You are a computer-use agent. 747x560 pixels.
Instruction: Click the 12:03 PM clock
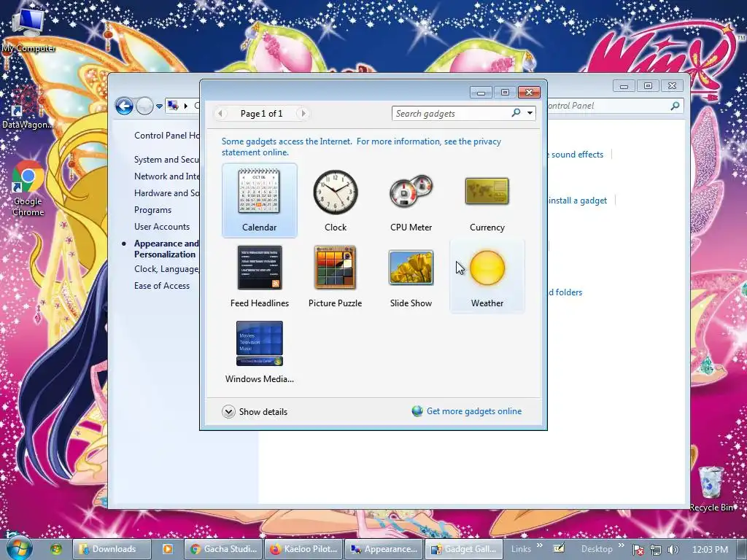tap(710, 549)
